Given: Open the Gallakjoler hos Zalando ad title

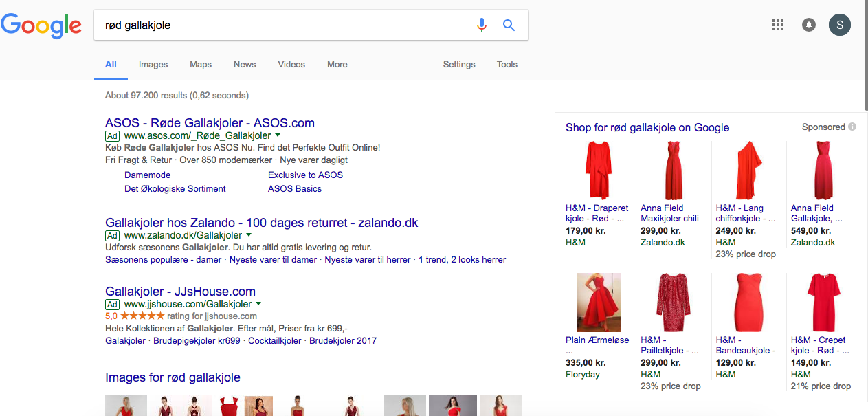Looking at the screenshot, I should pos(261,223).
